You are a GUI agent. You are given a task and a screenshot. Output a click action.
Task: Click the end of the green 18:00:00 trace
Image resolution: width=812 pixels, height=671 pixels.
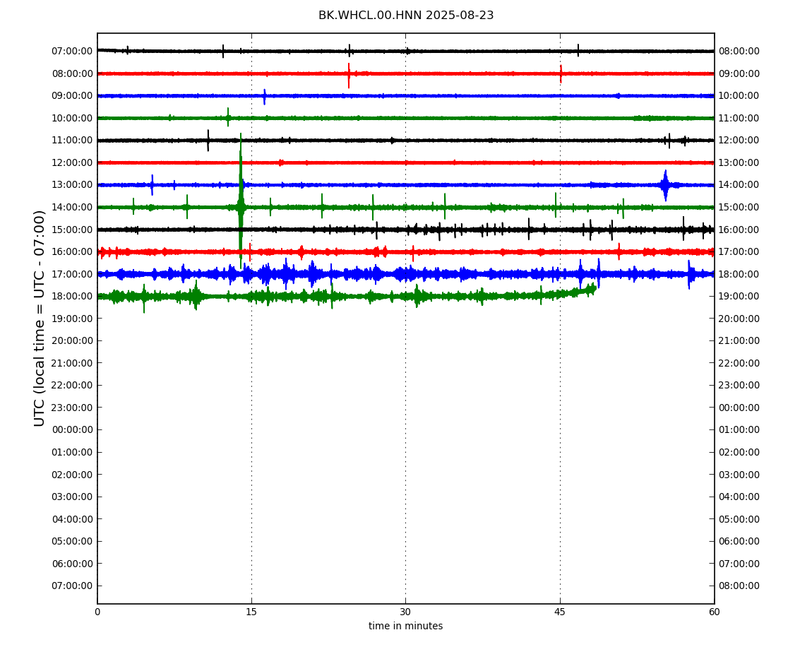pos(595,287)
